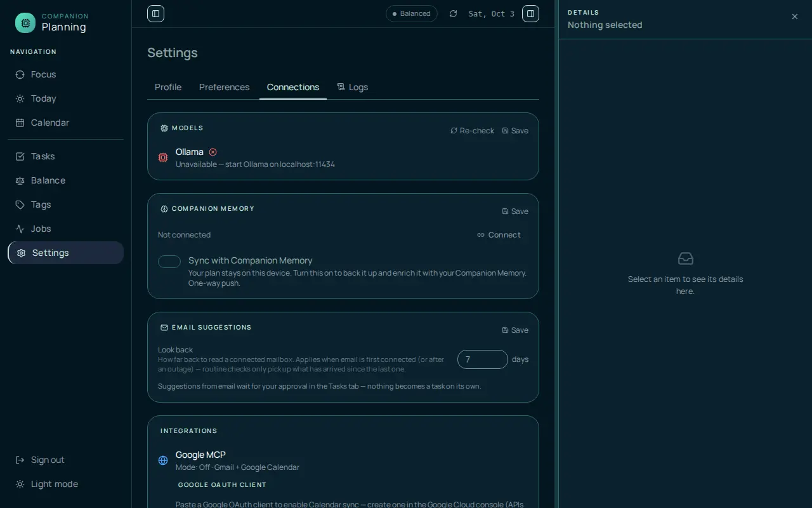Click the 'Sat, Oct 3' date text
The width and height of the screenshot is (812, 508).
pos(492,14)
